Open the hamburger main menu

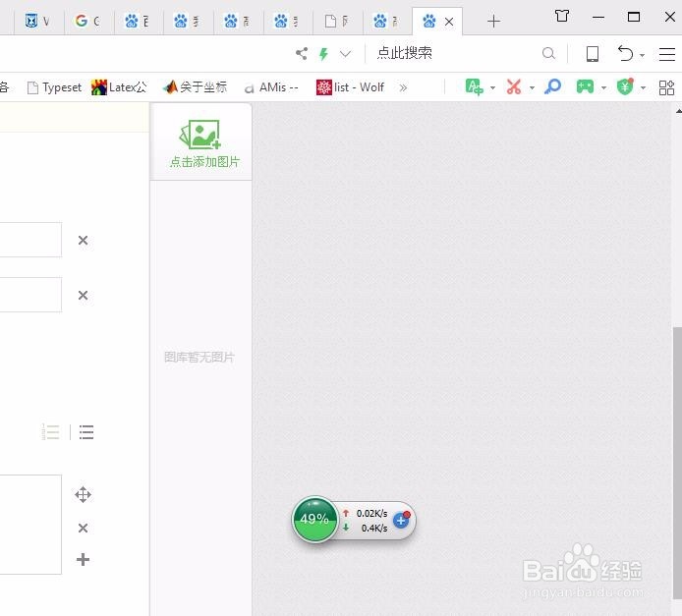(x=667, y=54)
